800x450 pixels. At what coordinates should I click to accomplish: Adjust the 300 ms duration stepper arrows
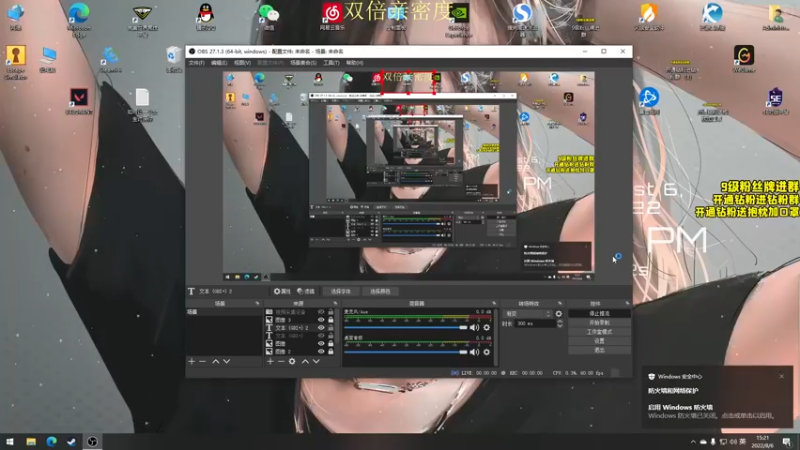point(560,323)
